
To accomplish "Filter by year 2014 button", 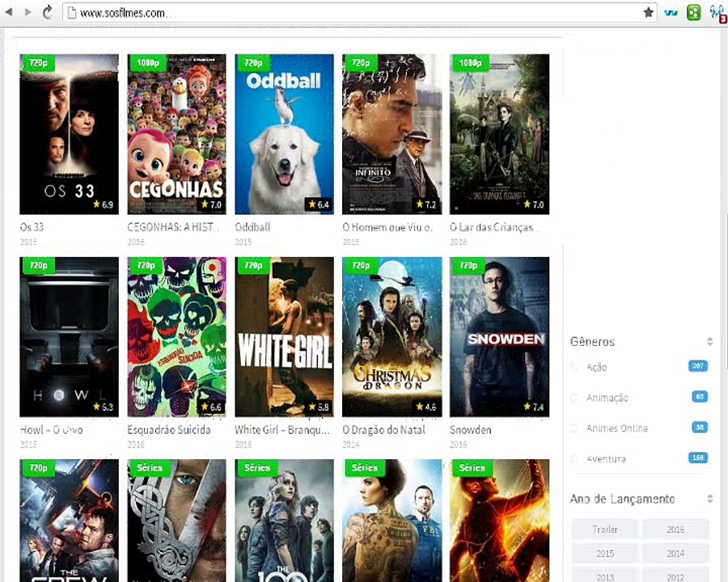I will pyautogui.click(x=675, y=553).
